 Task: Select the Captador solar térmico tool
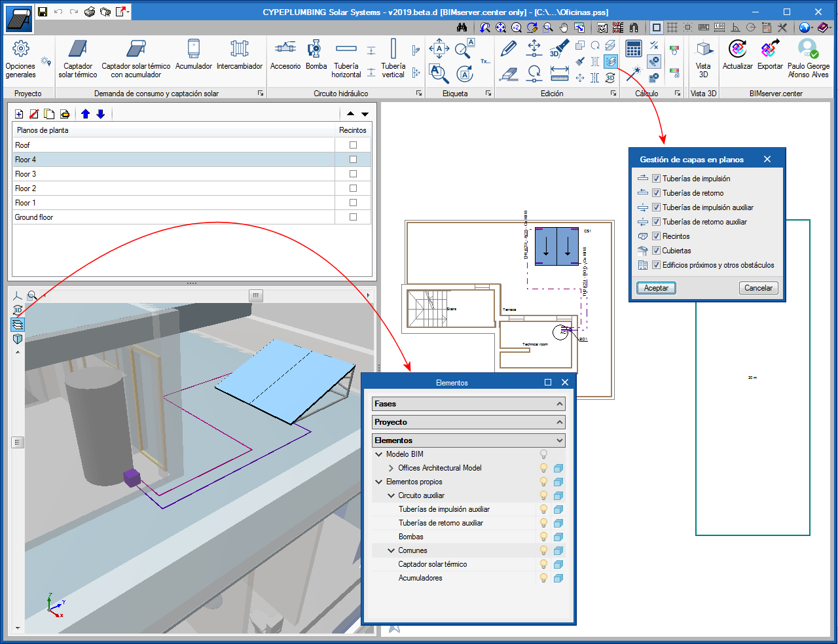tap(78, 59)
